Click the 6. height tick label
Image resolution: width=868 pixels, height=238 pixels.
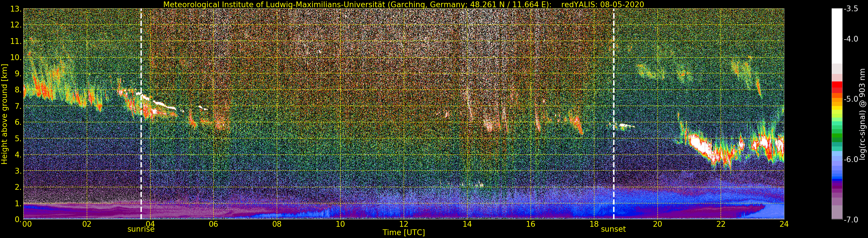(x=18, y=122)
